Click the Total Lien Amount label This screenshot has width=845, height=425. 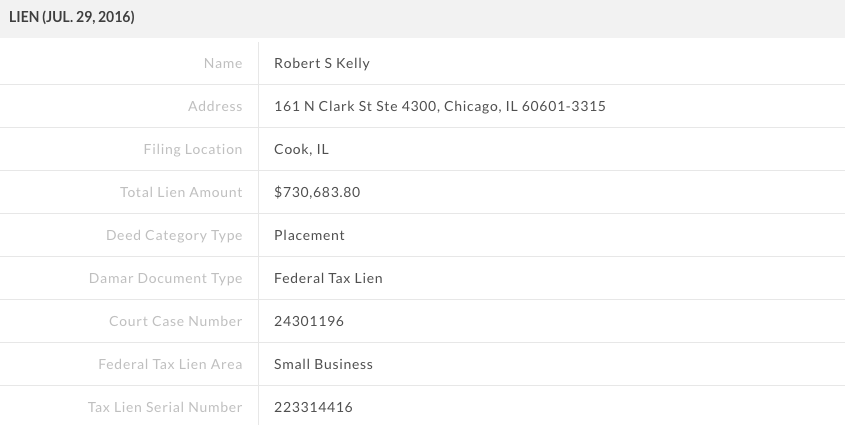click(x=181, y=192)
